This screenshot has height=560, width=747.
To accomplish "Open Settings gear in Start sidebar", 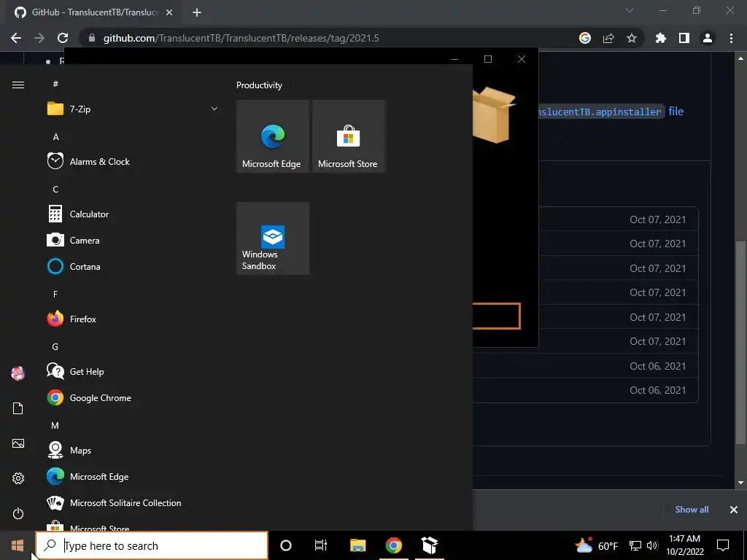I will pyautogui.click(x=18, y=478).
